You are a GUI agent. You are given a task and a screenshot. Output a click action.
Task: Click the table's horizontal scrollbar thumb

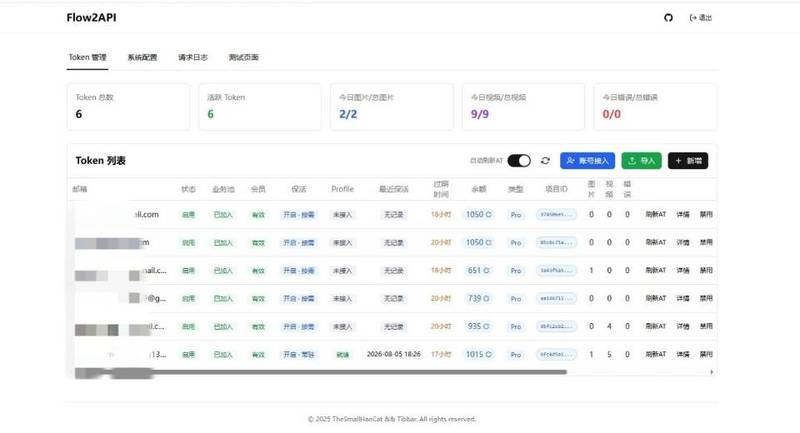tap(320, 372)
